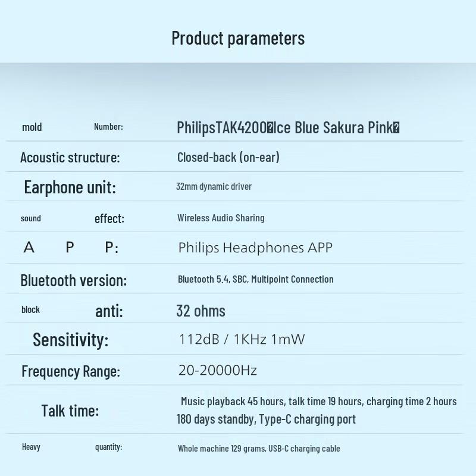Select the "180 days standby, Type-C charging port" line
The width and height of the screenshot is (476, 476).
pyautogui.click(x=266, y=419)
